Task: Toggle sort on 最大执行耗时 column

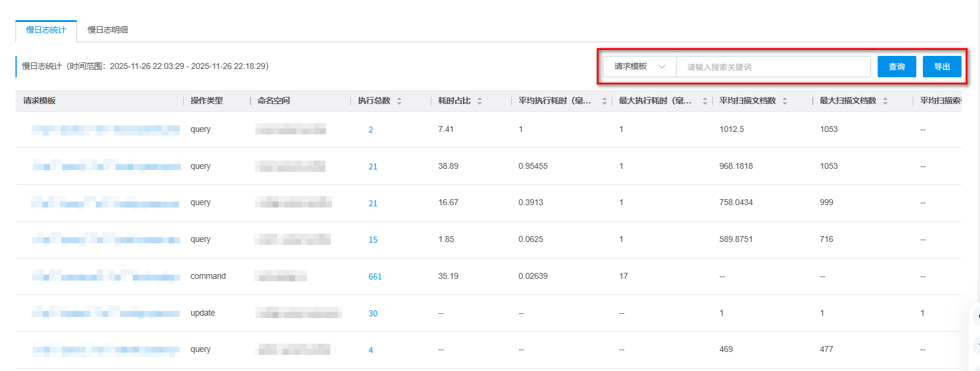Action: pyautogui.click(x=705, y=101)
